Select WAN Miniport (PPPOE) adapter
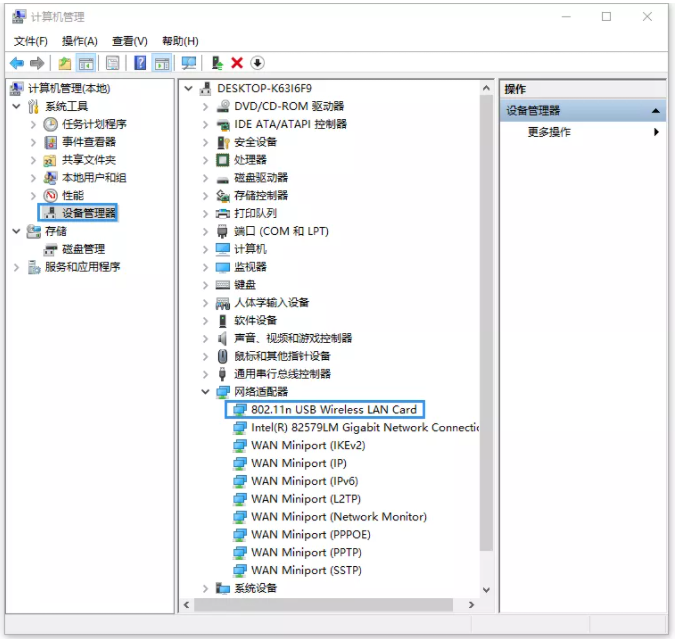The image size is (676, 639). click(x=310, y=535)
